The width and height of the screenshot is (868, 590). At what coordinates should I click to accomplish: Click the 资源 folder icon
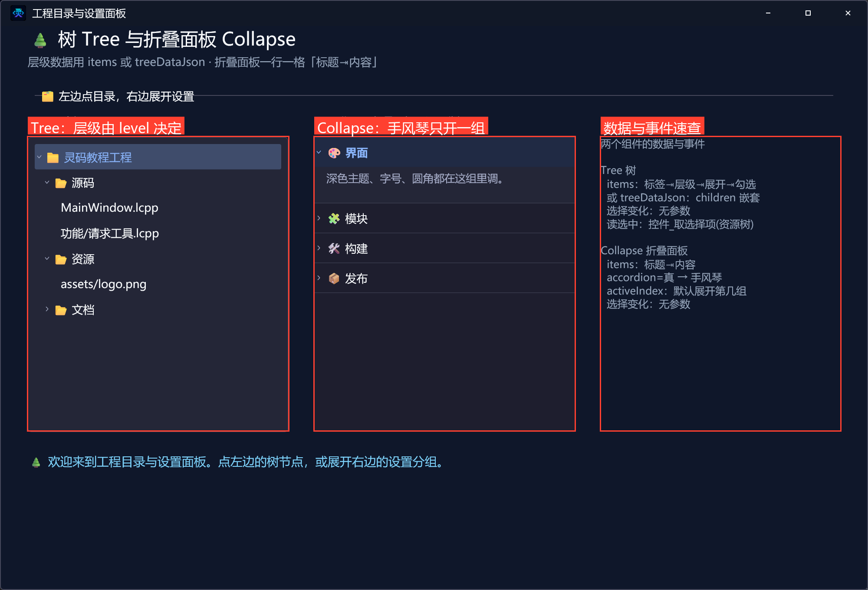(61, 259)
